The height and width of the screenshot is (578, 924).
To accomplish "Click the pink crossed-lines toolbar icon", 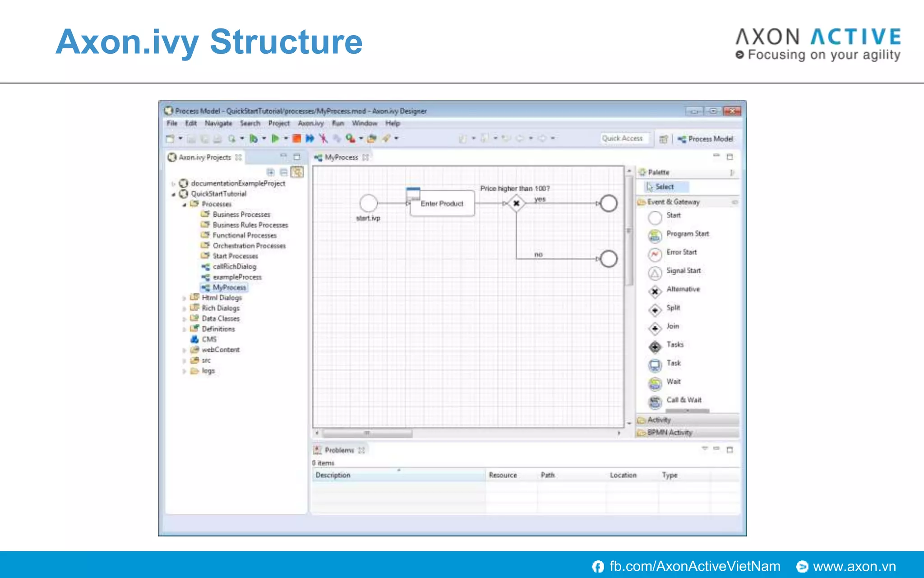I will (x=323, y=139).
